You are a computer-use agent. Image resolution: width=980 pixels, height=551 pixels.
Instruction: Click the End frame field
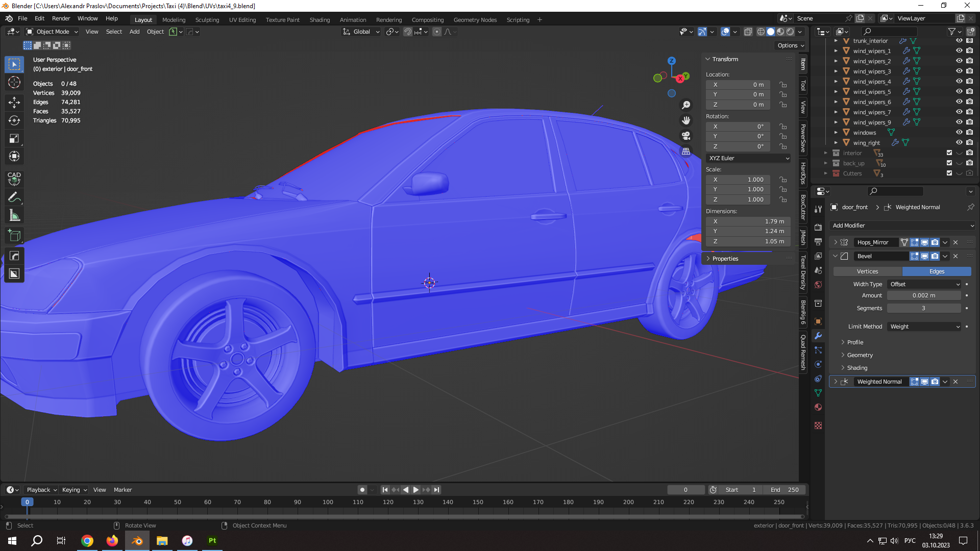point(785,490)
